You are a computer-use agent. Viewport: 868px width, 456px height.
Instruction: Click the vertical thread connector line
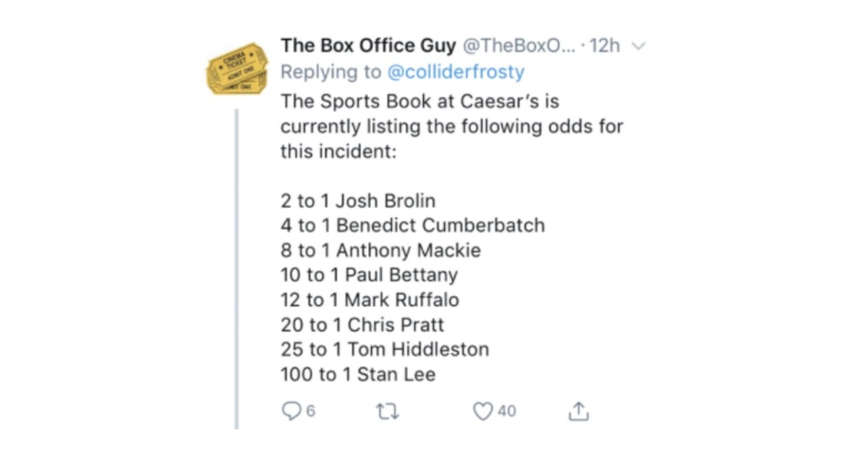click(x=237, y=269)
